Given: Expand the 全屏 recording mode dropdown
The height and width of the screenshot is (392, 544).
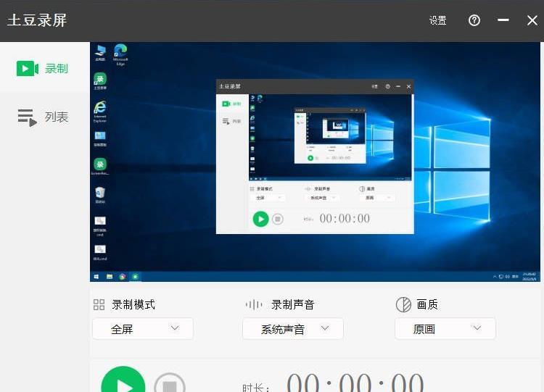Looking at the screenshot, I should tap(143, 329).
